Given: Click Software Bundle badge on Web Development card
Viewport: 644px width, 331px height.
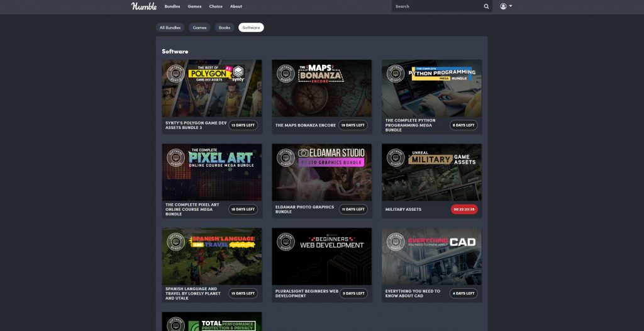Looking at the screenshot, I should coord(286,242).
